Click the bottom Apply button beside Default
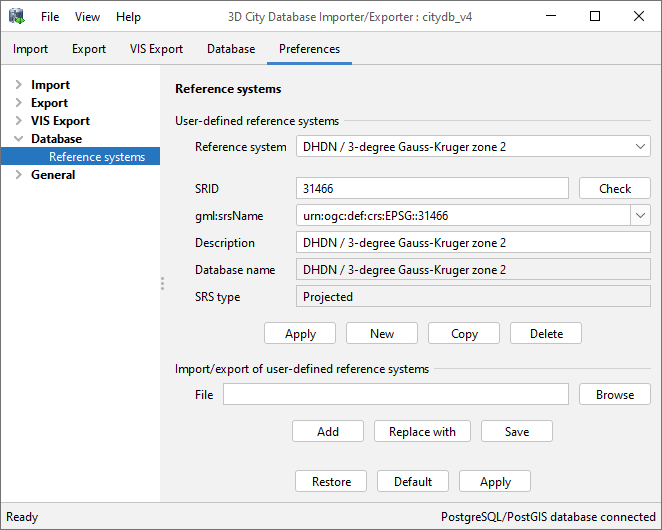 (495, 481)
